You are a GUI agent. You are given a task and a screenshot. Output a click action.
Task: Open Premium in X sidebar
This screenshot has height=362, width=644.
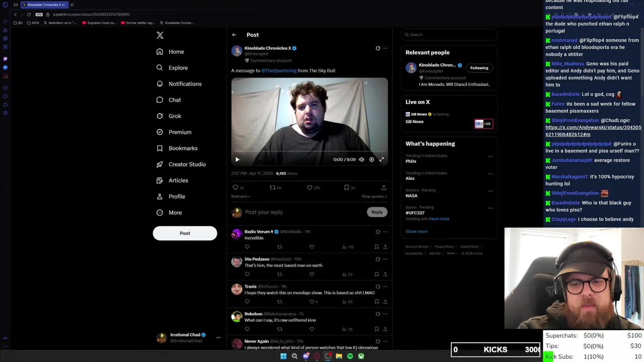174,132
